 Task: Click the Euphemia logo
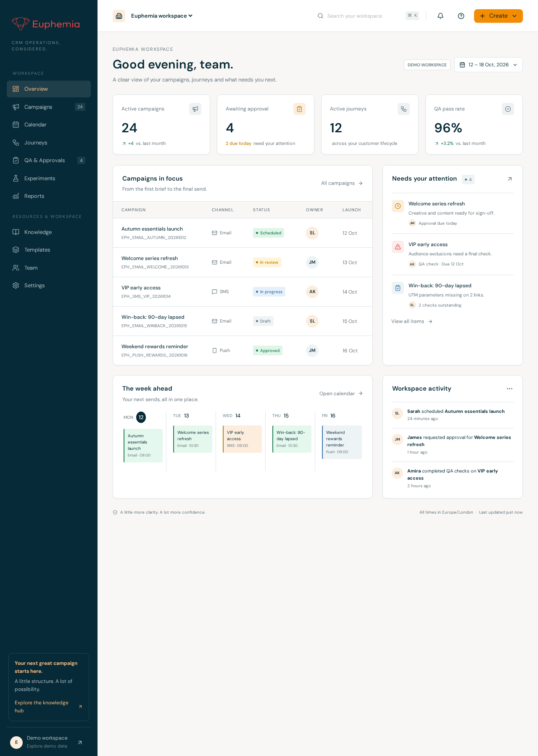(46, 24)
